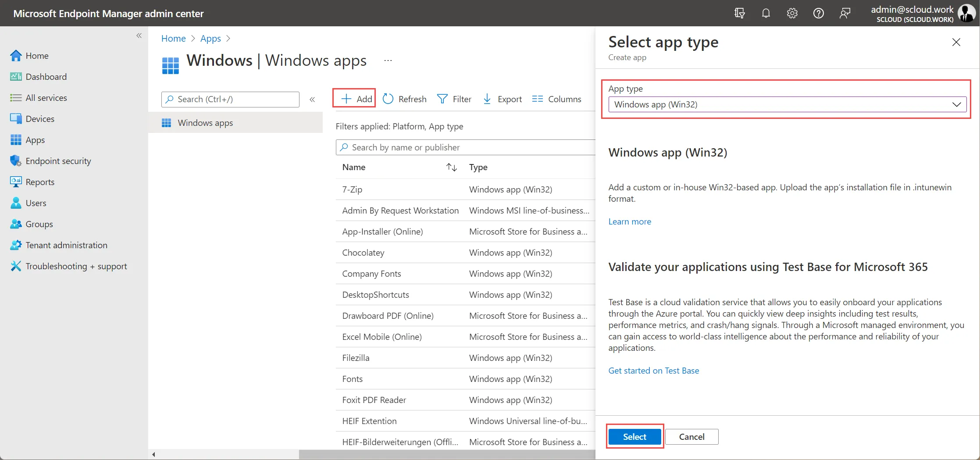The width and height of the screenshot is (980, 460).
Task: Collapse the left navigation sidebar
Action: pyautogui.click(x=139, y=36)
